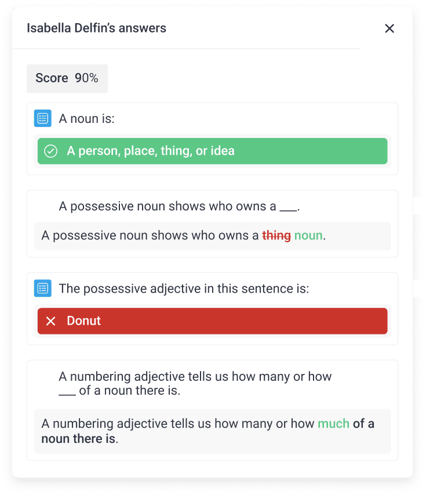Image resolution: width=448 pixels, height=495 pixels.
Task: Close the Isabella Delfin's answers dialog
Action: [389, 28]
